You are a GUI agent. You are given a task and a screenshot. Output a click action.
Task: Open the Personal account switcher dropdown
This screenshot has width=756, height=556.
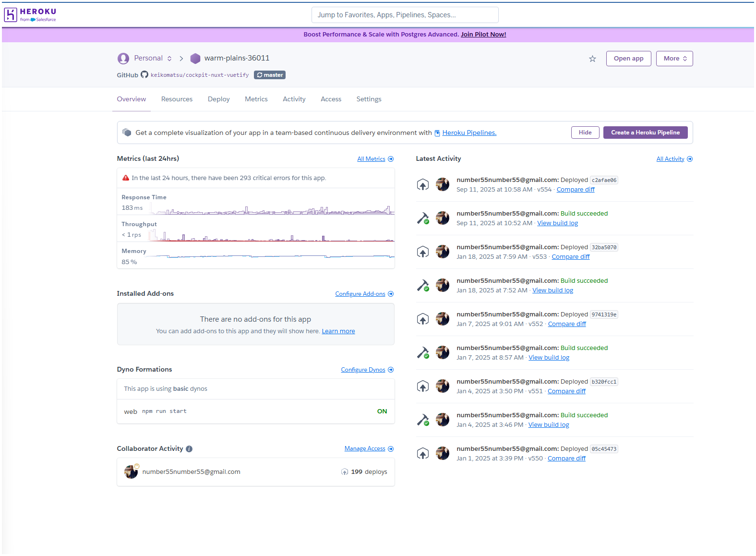click(x=153, y=59)
